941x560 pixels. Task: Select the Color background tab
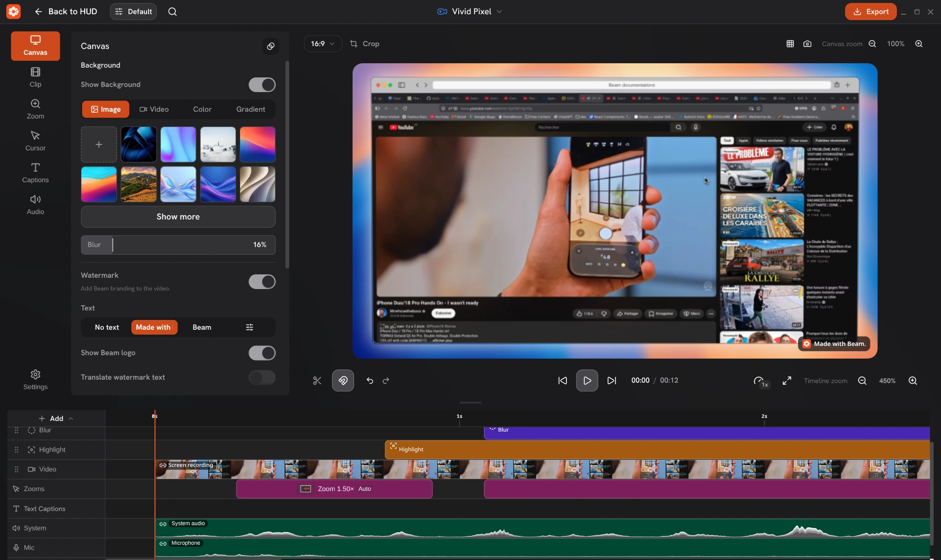click(x=202, y=109)
